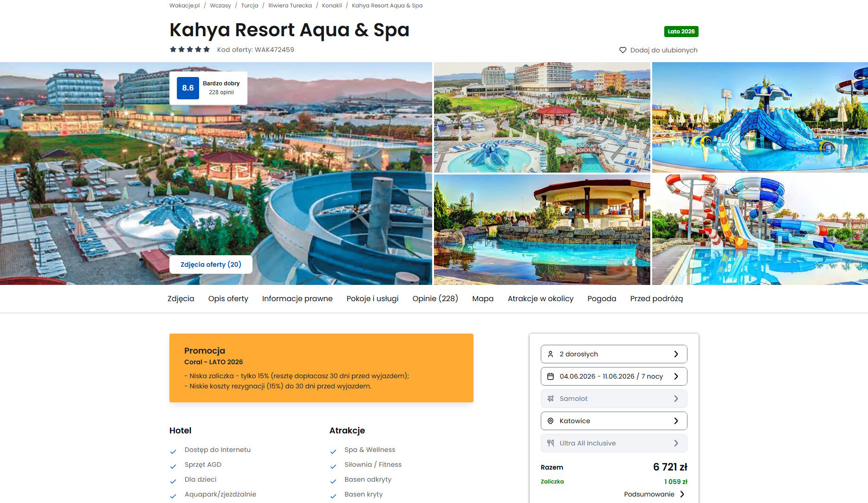Click checkmark next to Dostęp do Internetu

[x=173, y=451]
